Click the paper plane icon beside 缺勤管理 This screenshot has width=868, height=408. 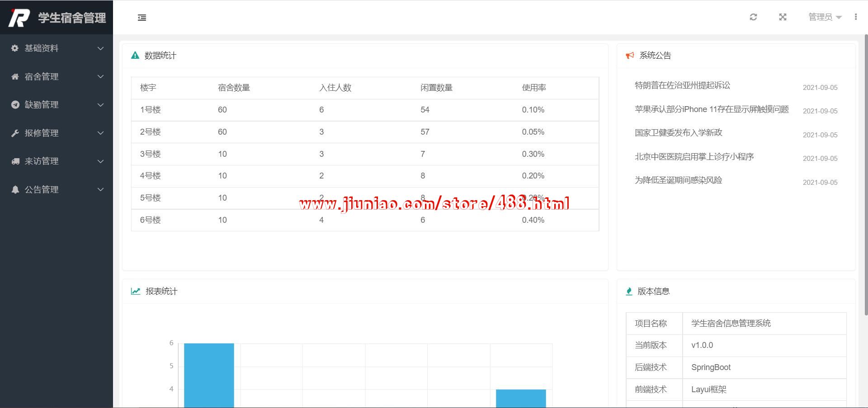click(15, 105)
